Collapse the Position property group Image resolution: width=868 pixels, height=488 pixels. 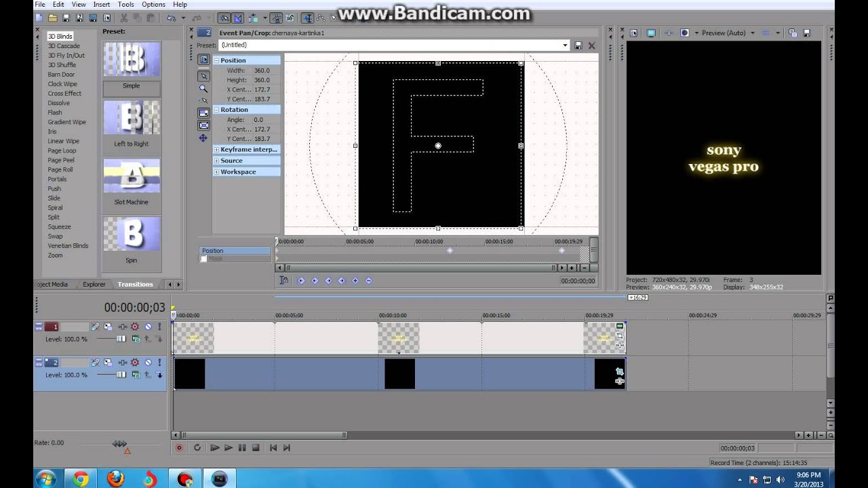[216, 60]
